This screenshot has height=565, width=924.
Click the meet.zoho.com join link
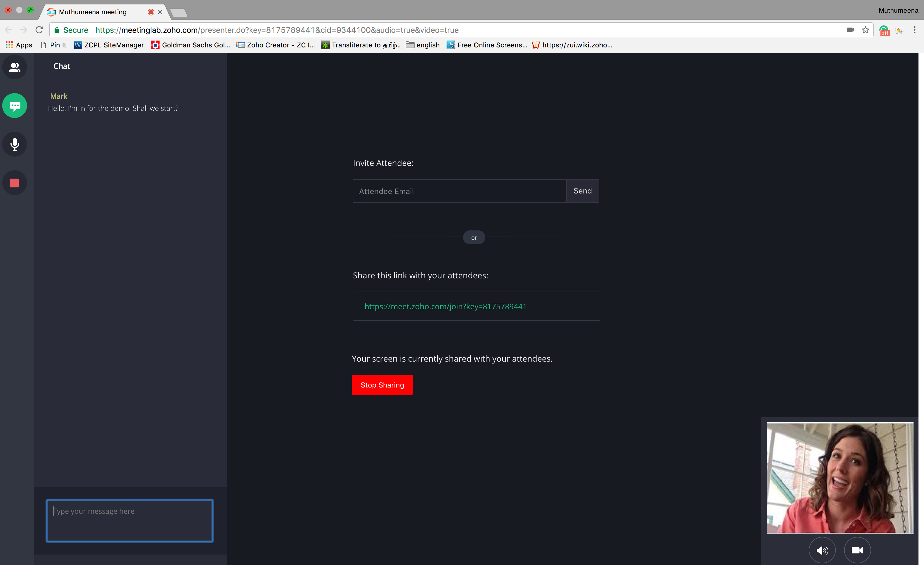445,306
